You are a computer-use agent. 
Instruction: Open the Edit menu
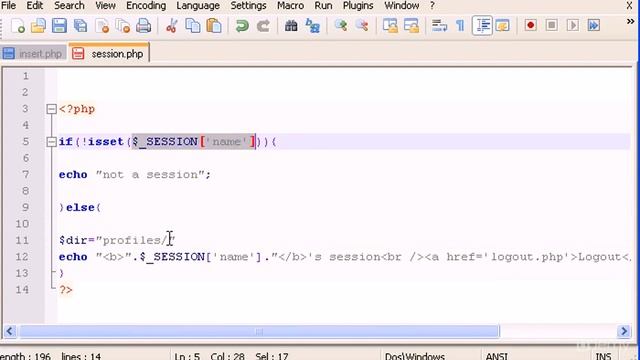tap(35, 6)
